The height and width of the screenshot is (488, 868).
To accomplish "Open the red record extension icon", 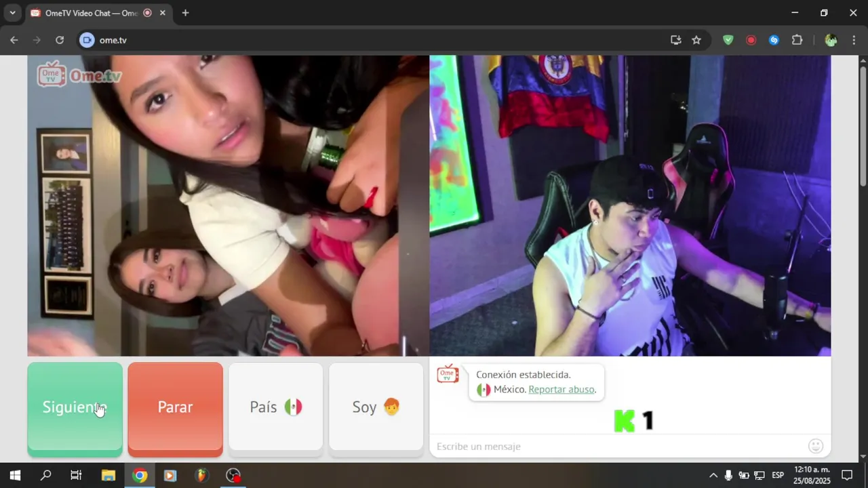I will pyautogui.click(x=751, y=40).
